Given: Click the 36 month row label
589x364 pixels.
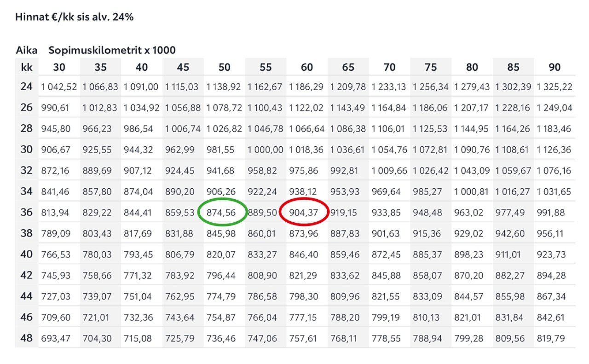Looking at the screenshot, I should pos(27,212).
